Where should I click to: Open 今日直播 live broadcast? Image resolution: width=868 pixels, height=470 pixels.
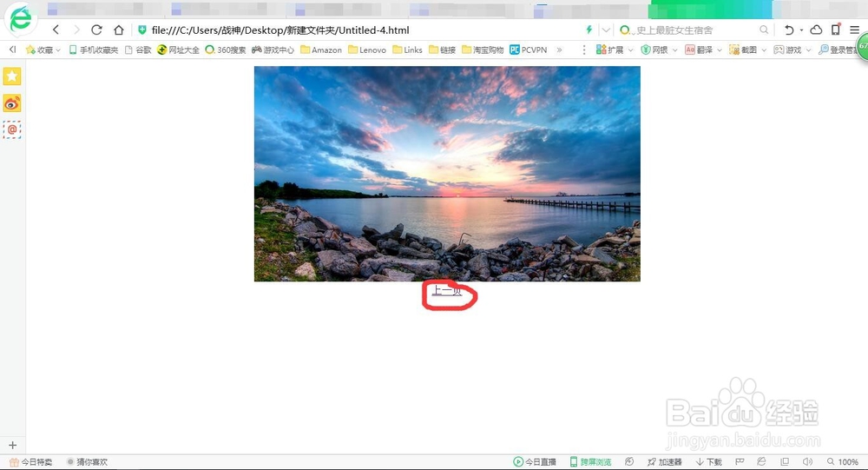[x=535, y=461]
